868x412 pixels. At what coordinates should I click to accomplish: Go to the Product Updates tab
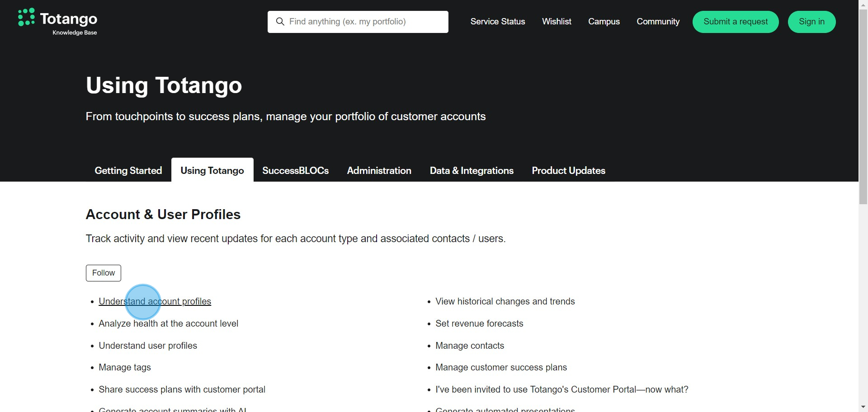pos(568,170)
